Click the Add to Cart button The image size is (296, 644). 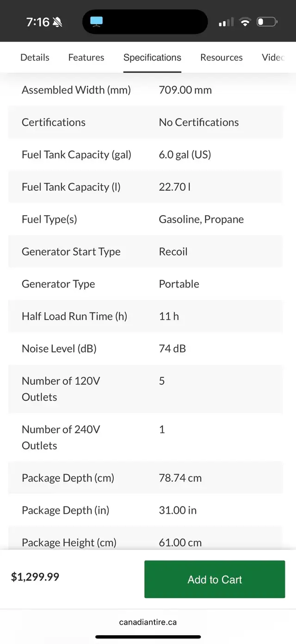click(215, 579)
